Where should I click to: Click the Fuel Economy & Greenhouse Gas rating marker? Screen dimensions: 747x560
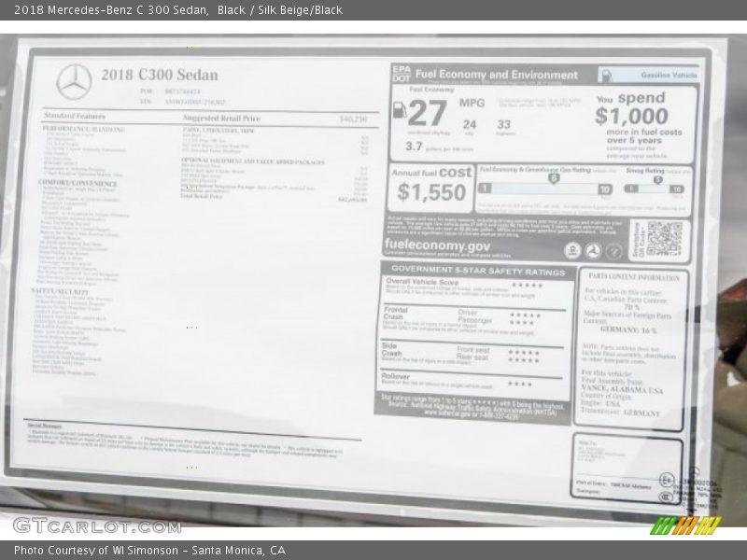pos(554,178)
